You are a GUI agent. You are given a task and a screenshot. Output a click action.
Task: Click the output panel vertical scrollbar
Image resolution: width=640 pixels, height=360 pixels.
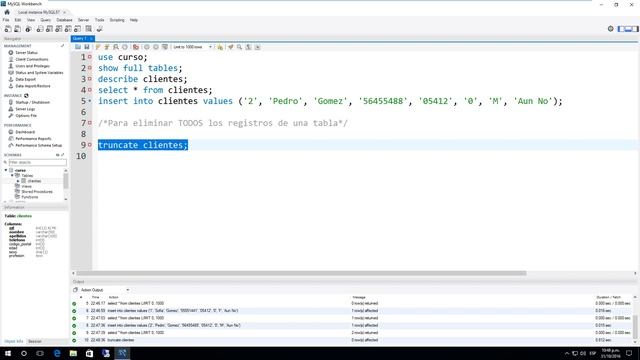(x=635, y=327)
